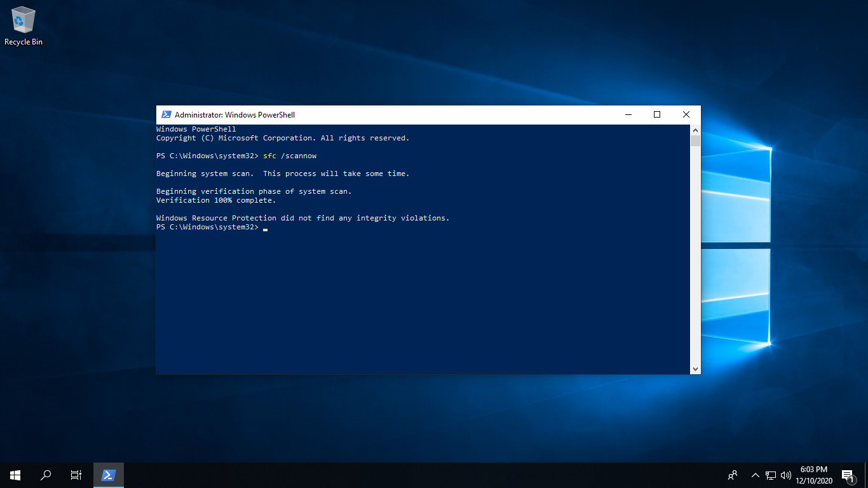Click 'Administrator: Windows PowerShell' title text
The height and width of the screenshot is (488, 868).
234,115
